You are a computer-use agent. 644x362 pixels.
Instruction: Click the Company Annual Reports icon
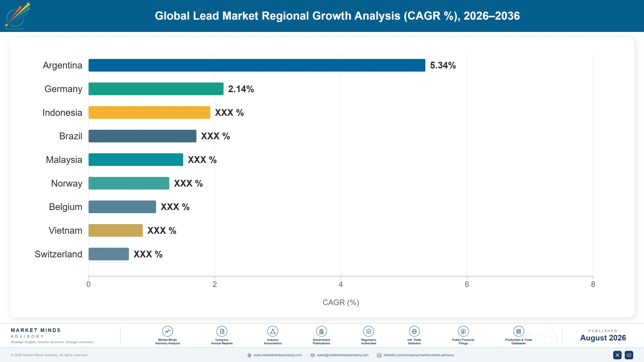pyautogui.click(x=222, y=331)
